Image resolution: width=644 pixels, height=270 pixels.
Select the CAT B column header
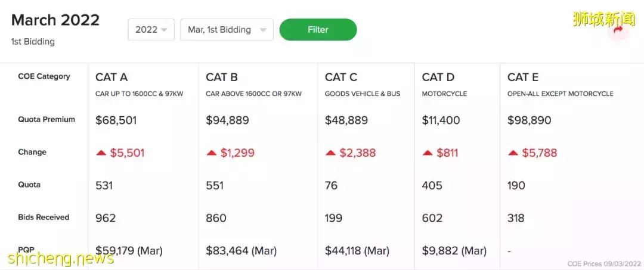pyautogui.click(x=222, y=77)
